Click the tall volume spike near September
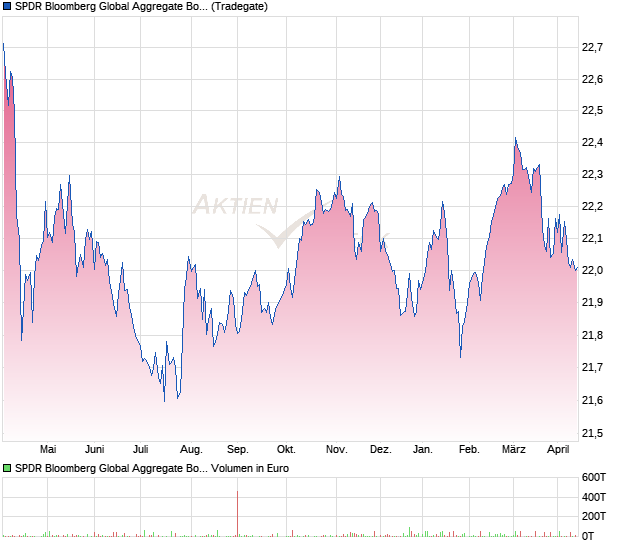 pyautogui.click(x=237, y=507)
